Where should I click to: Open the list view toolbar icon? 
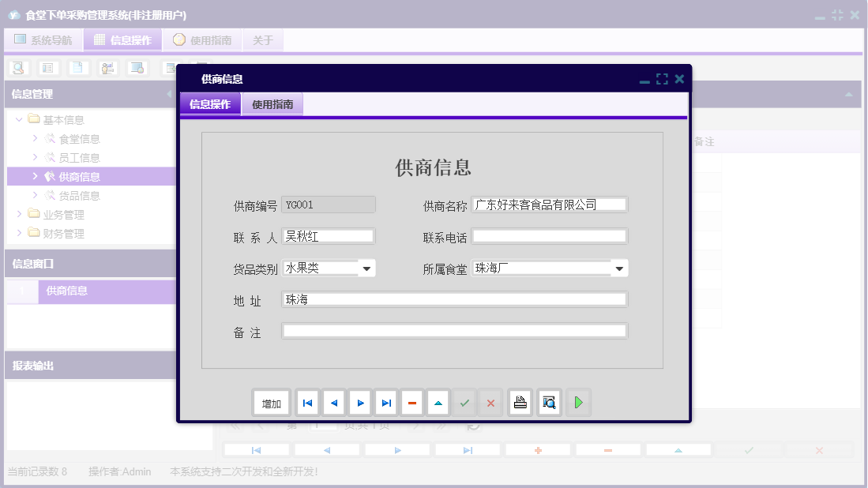tap(48, 68)
